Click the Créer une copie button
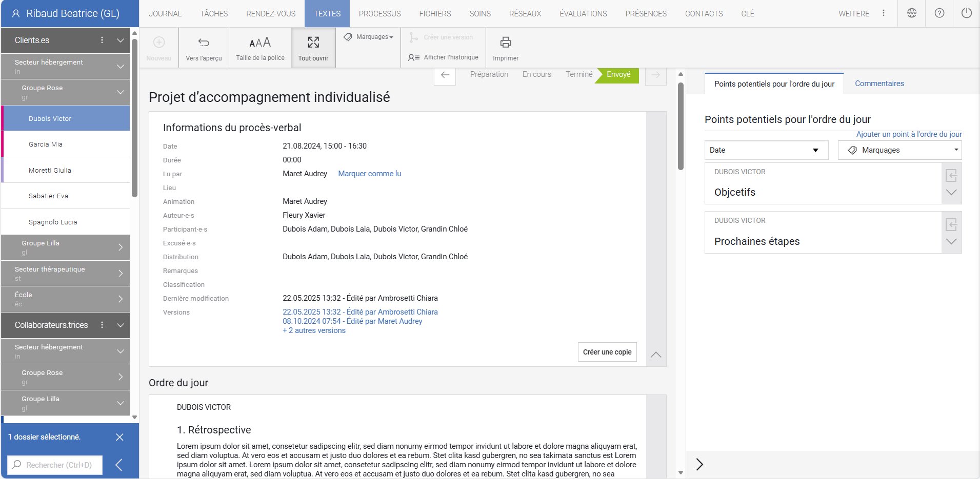Screen dimensions: 980x479 pyautogui.click(x=607, y=352)
